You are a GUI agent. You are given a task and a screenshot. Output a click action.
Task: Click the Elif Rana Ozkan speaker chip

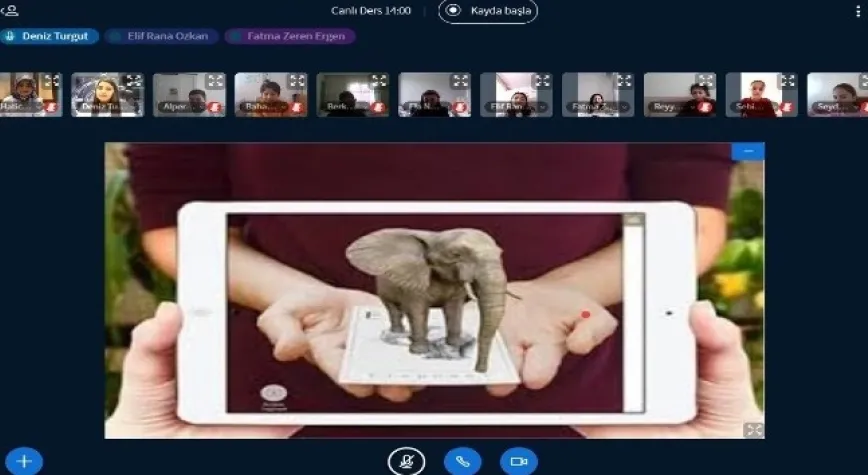(x=159, y=36)
